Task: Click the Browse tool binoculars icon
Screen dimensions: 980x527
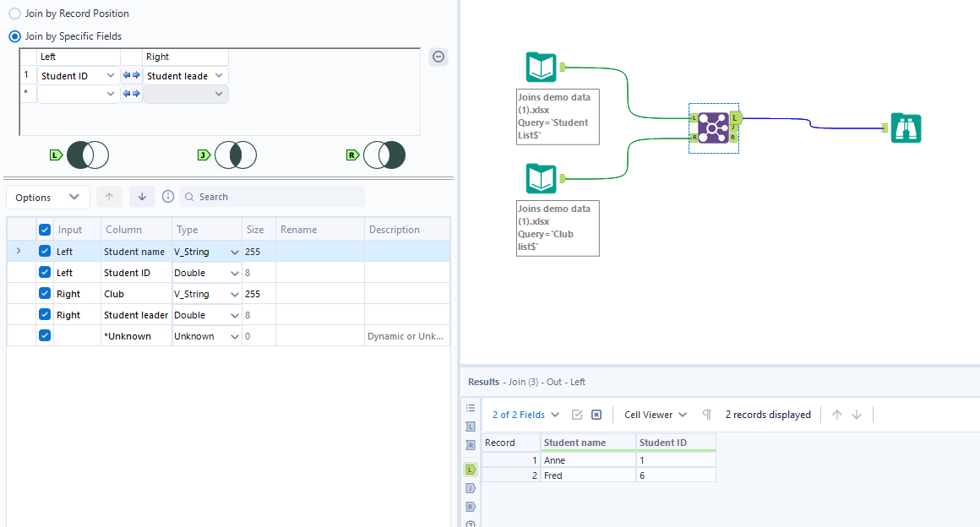Action: (x=906, y=128)
